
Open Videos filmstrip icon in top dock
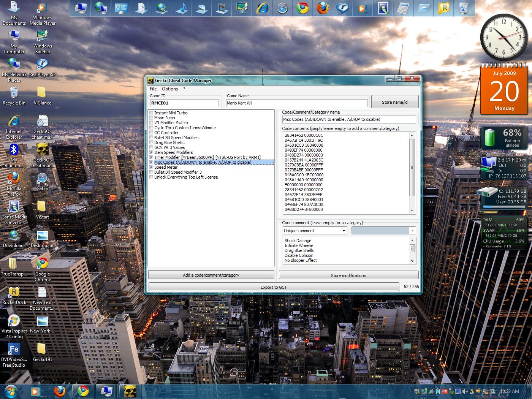(222, 8)
